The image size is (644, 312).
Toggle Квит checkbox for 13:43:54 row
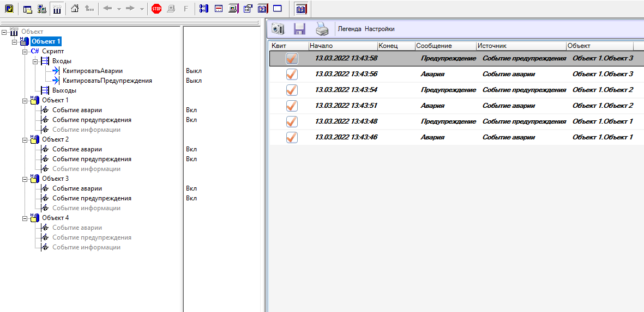click(292, 90)
